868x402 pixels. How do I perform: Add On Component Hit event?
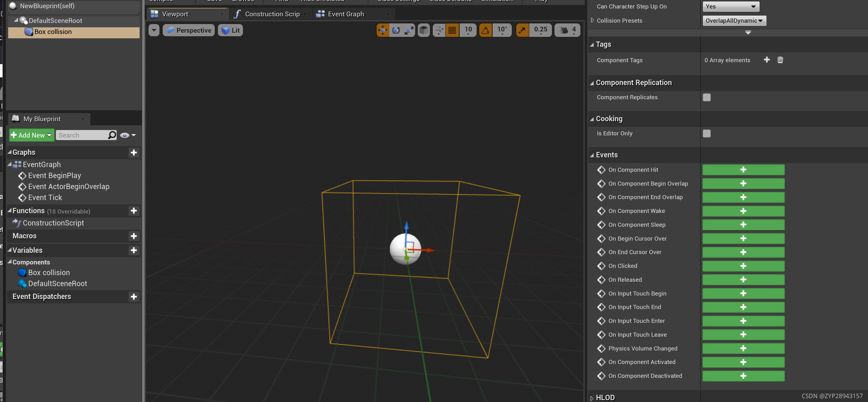pos(743,170)
